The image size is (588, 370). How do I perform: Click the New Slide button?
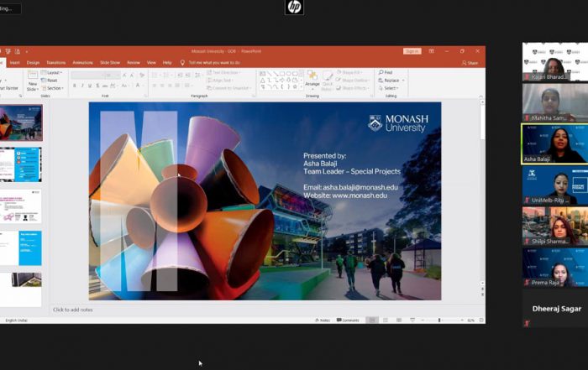[x=33, y=81]
